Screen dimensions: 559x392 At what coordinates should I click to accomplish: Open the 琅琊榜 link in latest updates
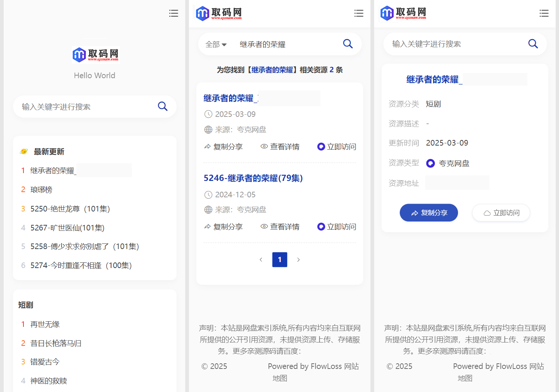[x=41, y=189]
